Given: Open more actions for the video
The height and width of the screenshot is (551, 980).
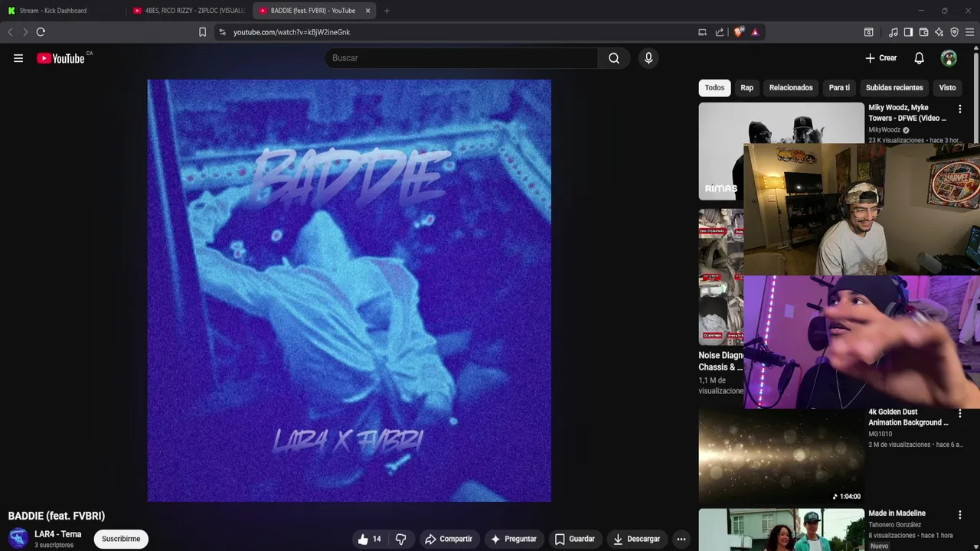Looking at the screenshot, I should (x=681, y=539).
